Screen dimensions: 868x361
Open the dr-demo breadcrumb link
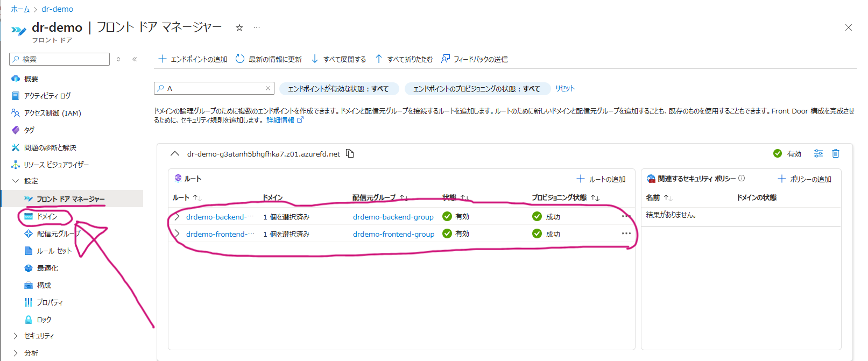58,9
